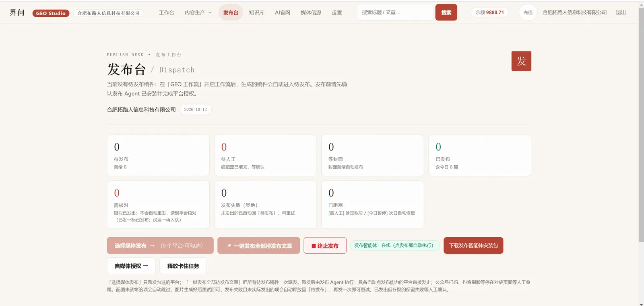Viewport: 644px width, 306px height.
Task: Open the 等封面 stats card
Action: click(x=373, y=155)
